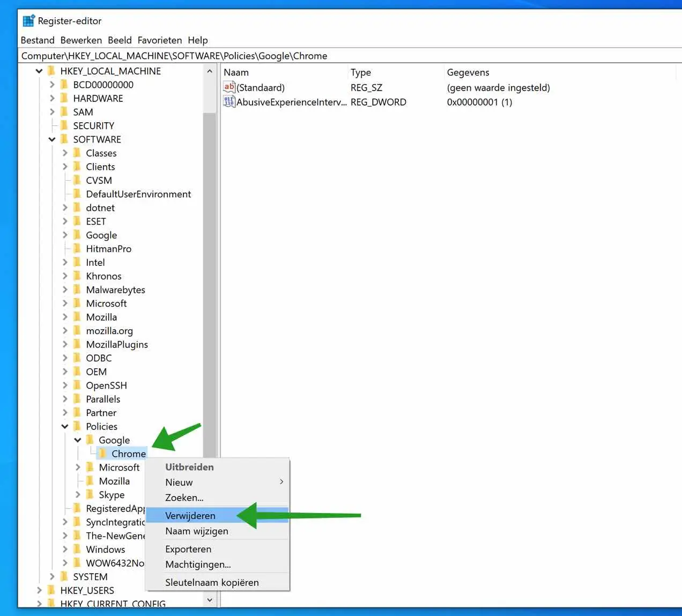
Task: Choose Verwijderen in the context menu
Action: [x=217, y=516]
